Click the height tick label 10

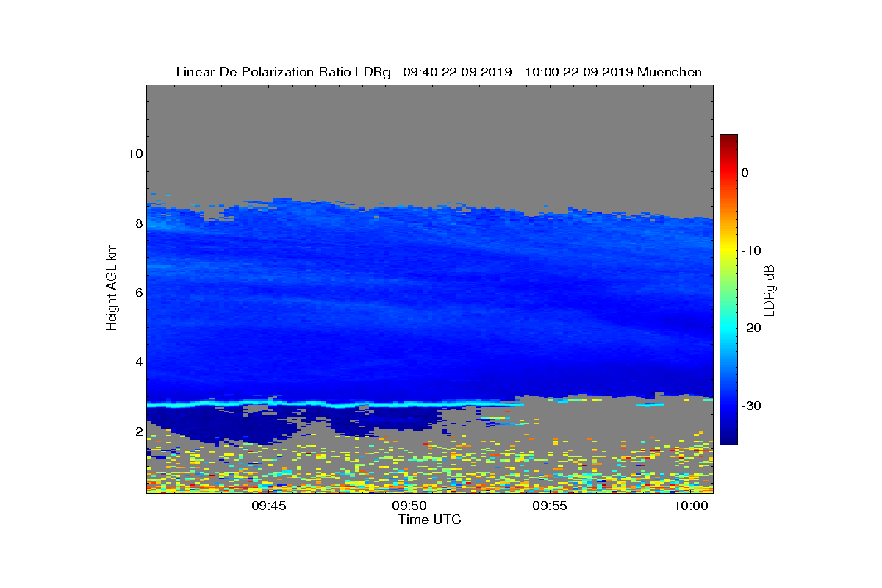point(135,154)
